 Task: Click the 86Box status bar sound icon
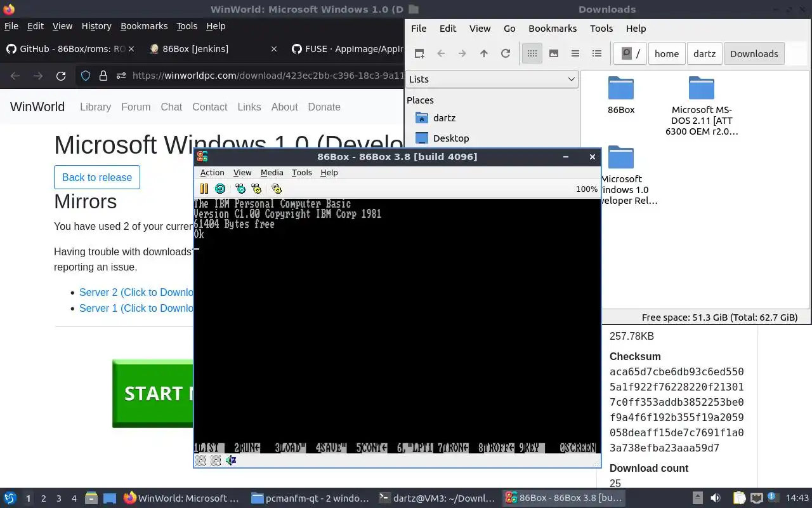tap(231, 460)
